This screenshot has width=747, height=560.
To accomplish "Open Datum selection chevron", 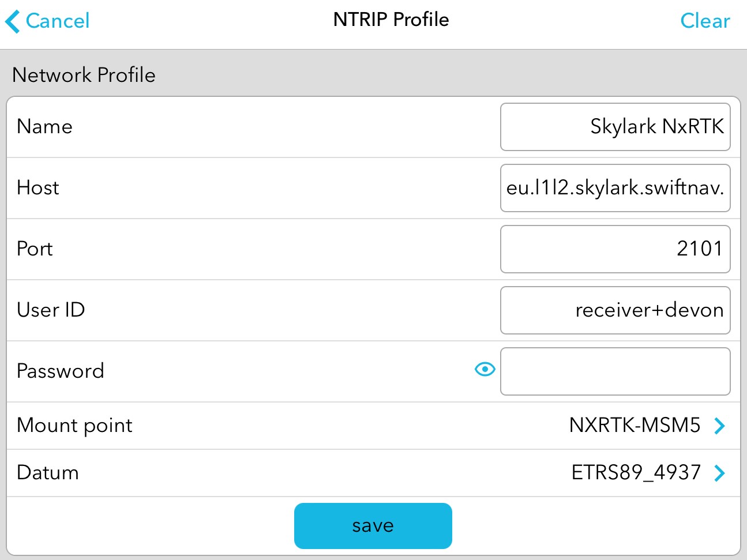I will (x=719, y=473).
